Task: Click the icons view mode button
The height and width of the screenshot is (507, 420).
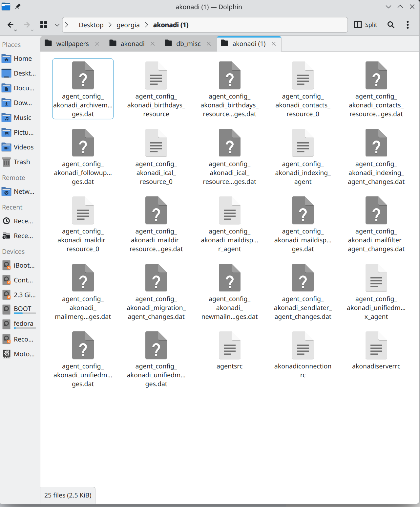Action: 44,25
